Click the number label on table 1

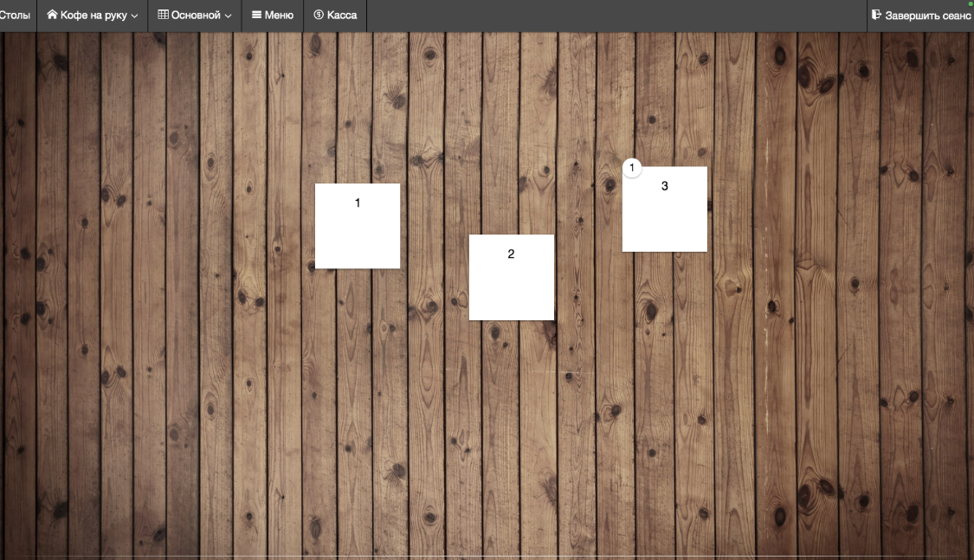358,203
